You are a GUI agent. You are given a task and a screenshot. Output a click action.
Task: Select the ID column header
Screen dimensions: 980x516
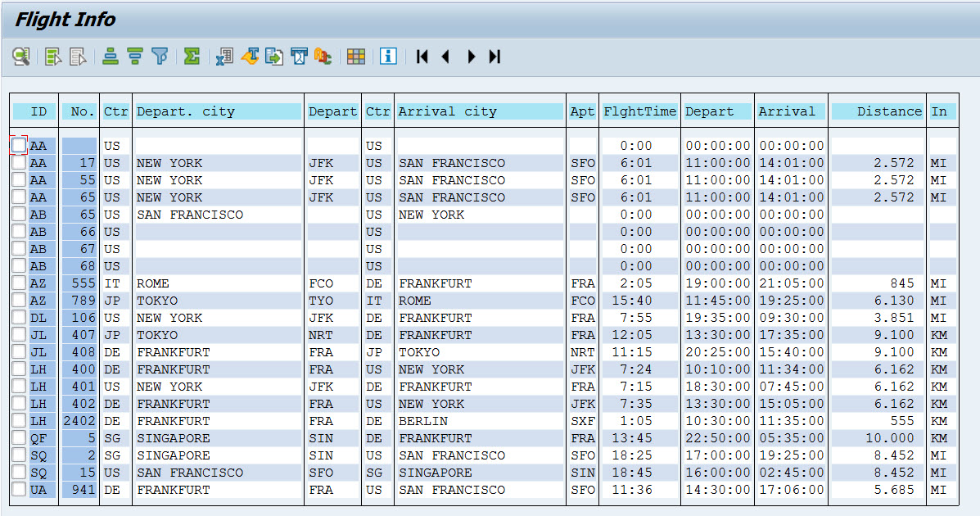tap(34, 111)
